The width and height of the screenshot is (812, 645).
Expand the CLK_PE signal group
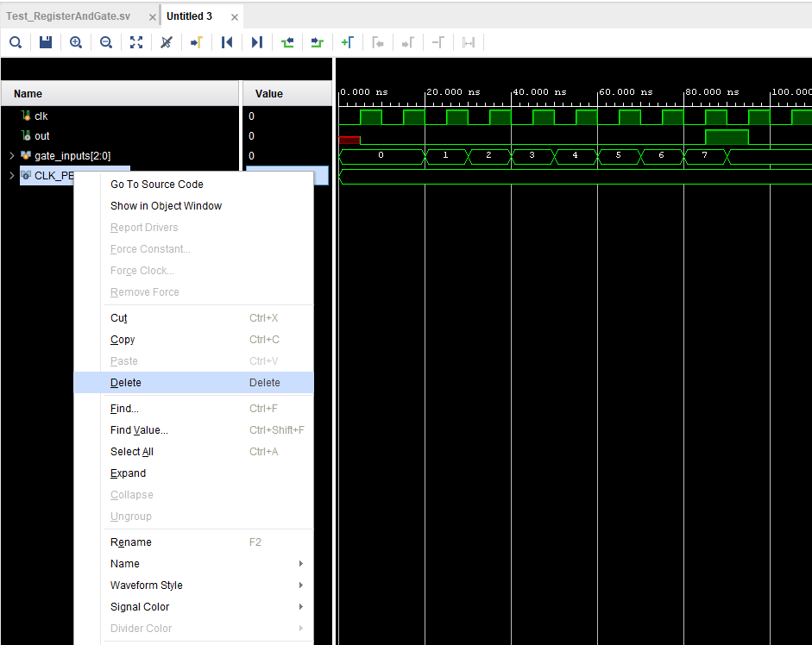12,176
